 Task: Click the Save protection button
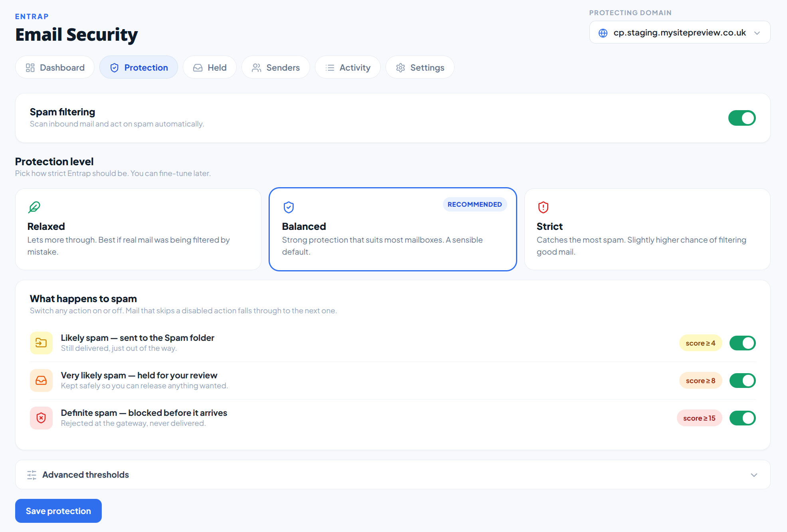[x=58, y=511]
